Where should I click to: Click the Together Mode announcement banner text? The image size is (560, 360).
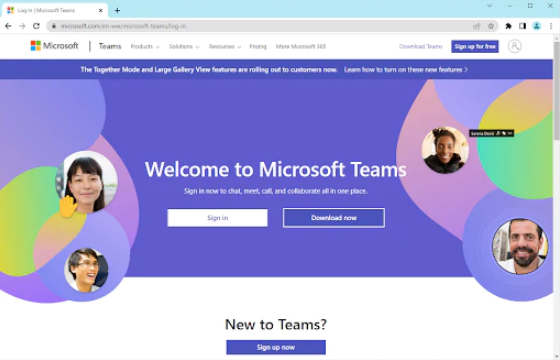(209, 70)
